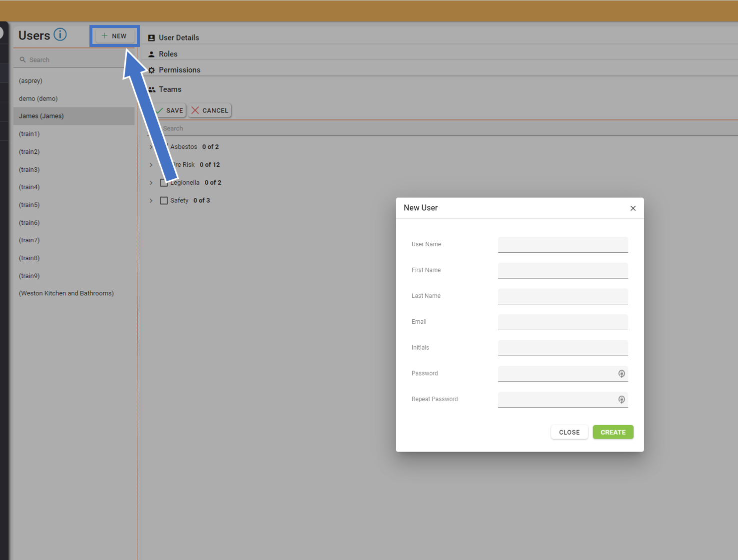The width and height of the screenshot is (738, 560).
Task: Select user train5 from the list
Action: (x=29, y=205)
